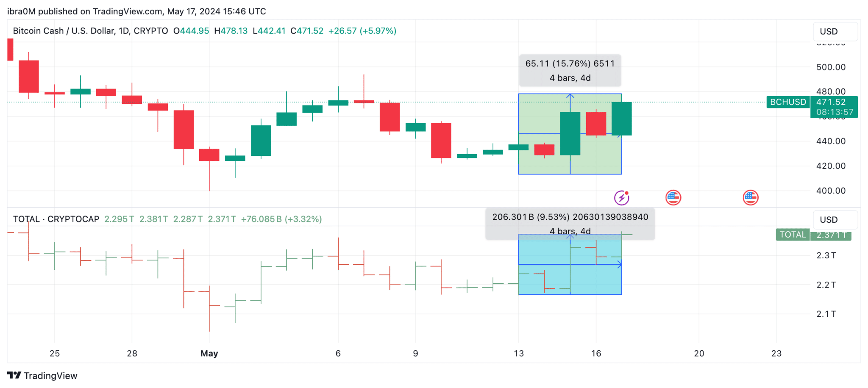This screenshot has width=868, height=388.
Task: Click the 65.11 (15.76%) measurement label
Action: pyautogui.click(x=570, y=70)
